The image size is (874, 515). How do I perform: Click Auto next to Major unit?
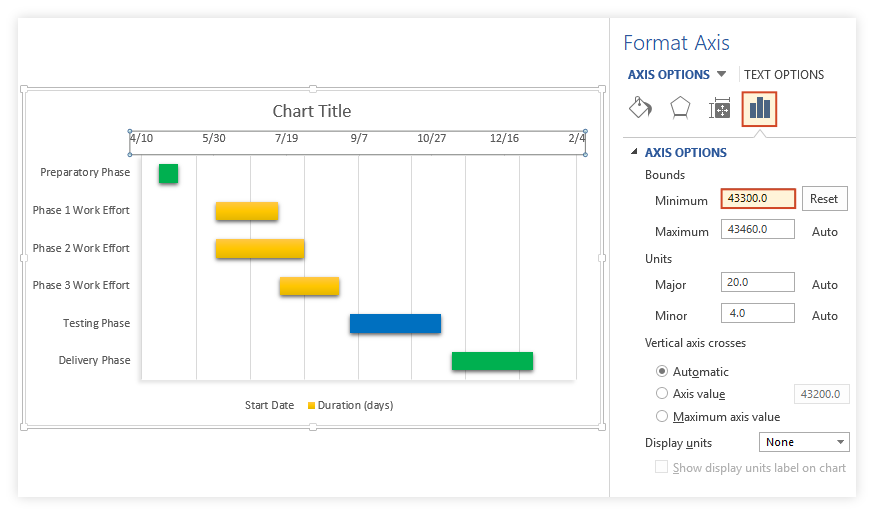click(824, 285)
